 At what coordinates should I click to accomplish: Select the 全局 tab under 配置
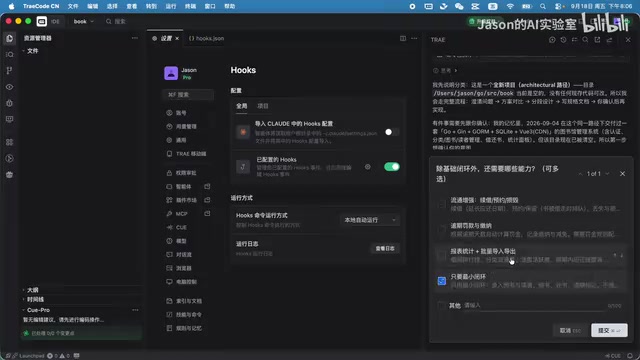pos(242,106)
